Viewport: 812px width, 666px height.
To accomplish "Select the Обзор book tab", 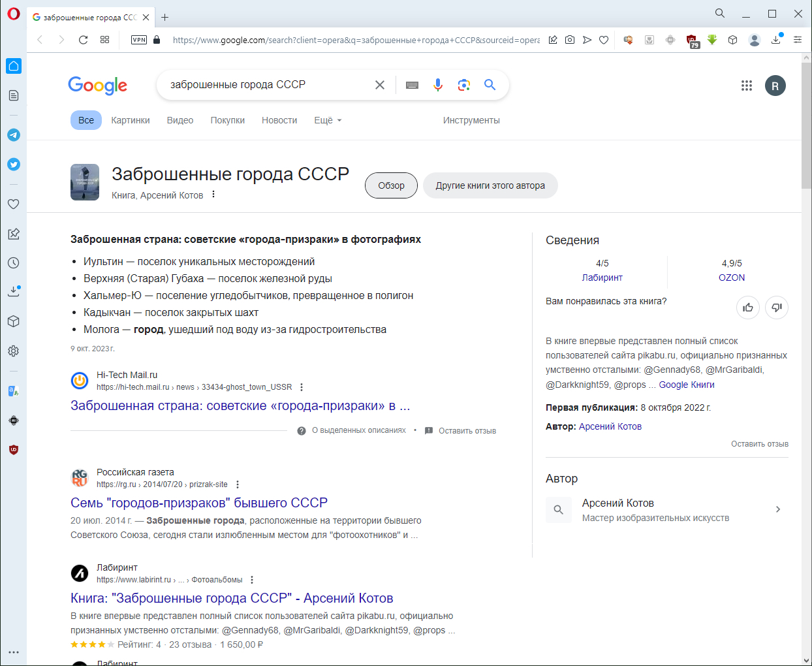I will [x=391, y=185].
